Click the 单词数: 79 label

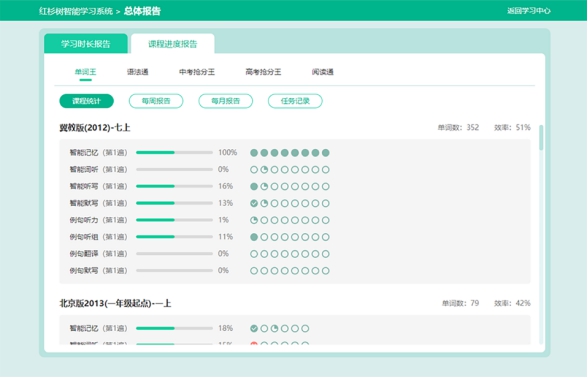460,303
